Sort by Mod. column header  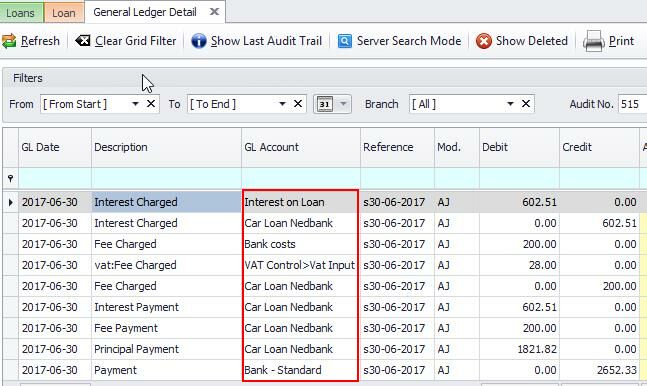(457, 147)
